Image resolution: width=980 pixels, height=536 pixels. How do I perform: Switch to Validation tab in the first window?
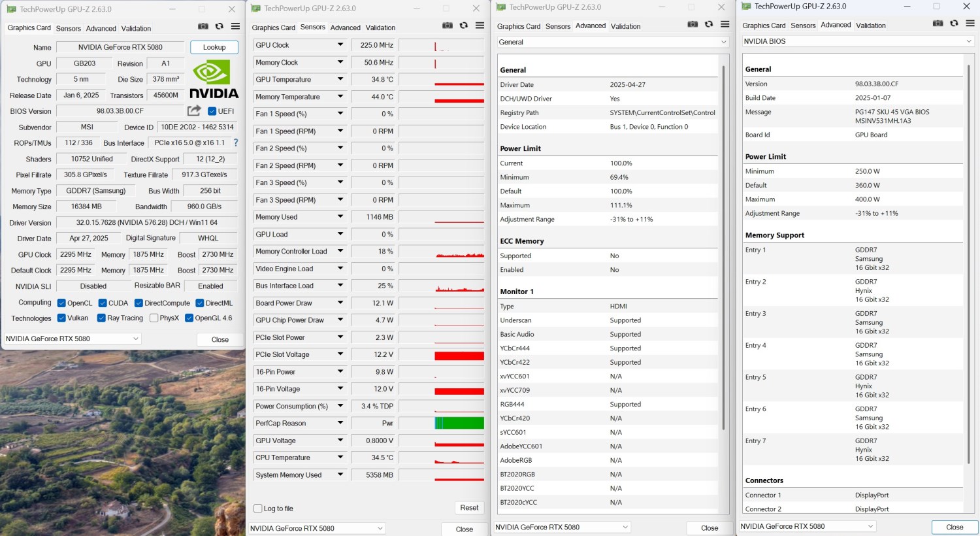(136, 28)
